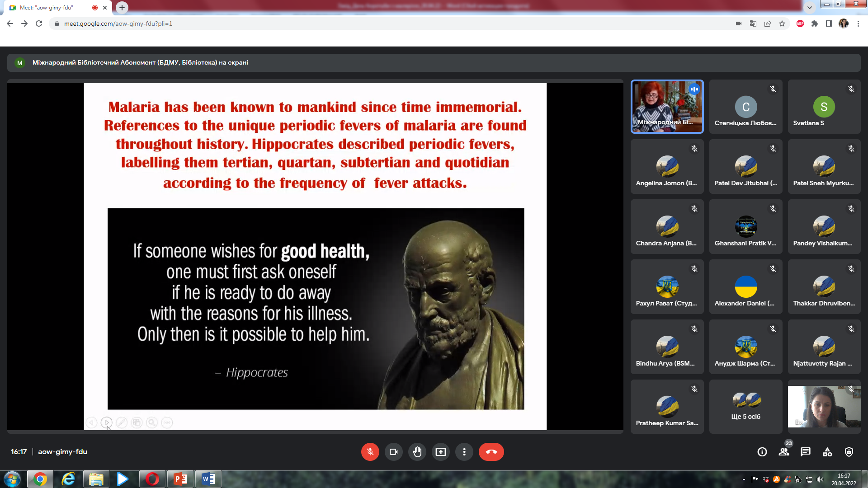This screenshot has width=868, height=488.
Task: Show hidden system tray icons
Action: coord(744,479)
